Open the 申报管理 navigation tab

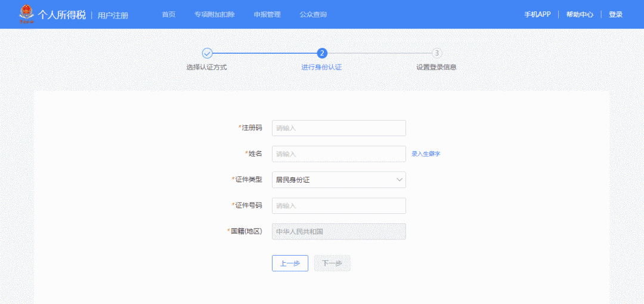point(267,14)
